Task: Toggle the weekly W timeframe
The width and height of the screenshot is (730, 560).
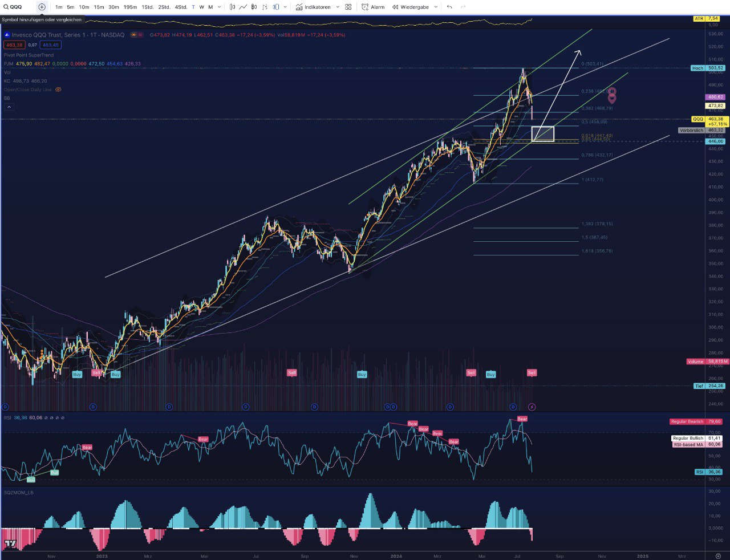Action: coord(201,7)
